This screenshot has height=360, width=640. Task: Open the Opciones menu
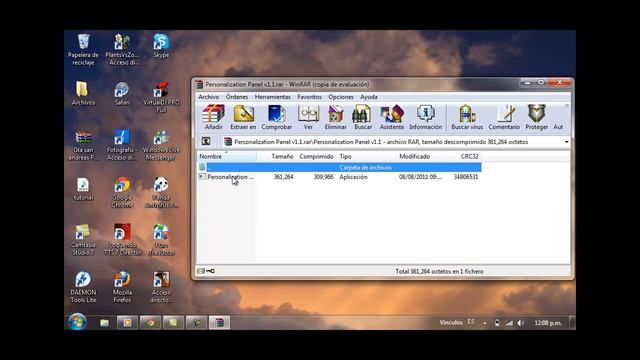click(341, 97)
